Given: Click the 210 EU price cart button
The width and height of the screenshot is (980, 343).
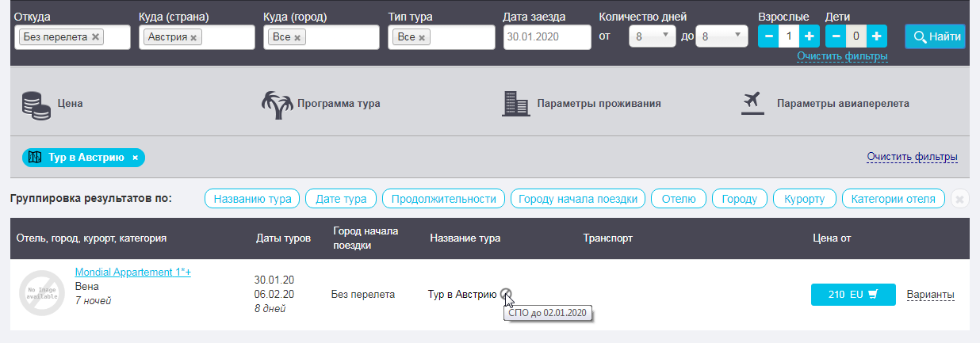Looking at the screenshot, I should [852, 295].
